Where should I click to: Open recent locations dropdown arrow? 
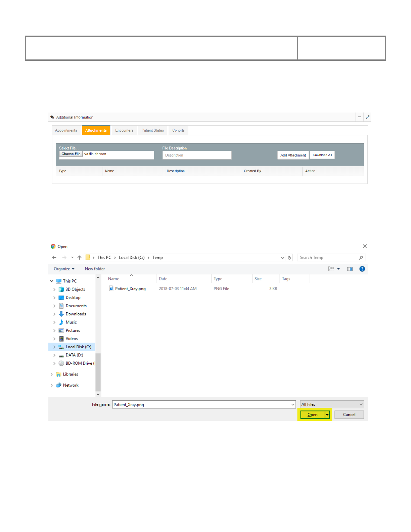point(72,258)
